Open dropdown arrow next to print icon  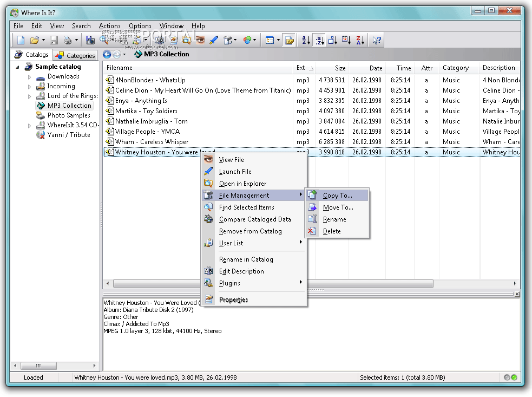click(x=76, y=40)
